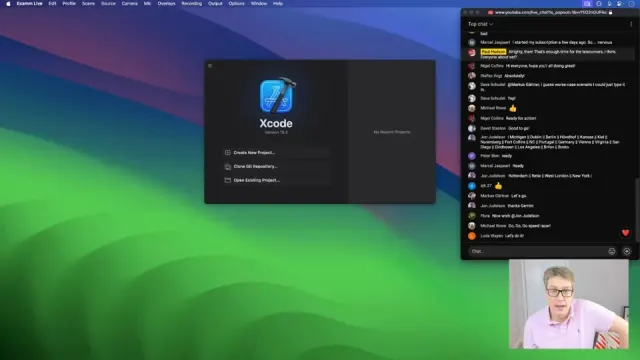Click Steffen Vogt's avatar
This screenshot has width=640, height=360.
pos(472,76)
